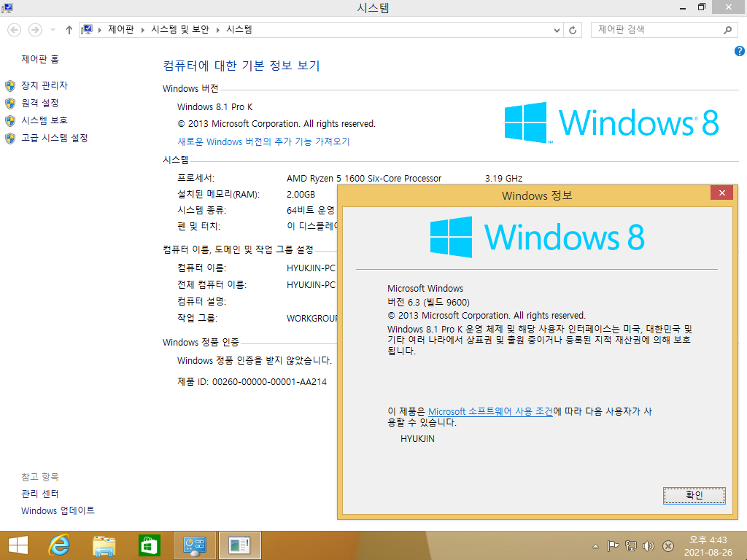Open recent locations dropdown arrow
The image size is (747, 560).
(x=53, y=30)
